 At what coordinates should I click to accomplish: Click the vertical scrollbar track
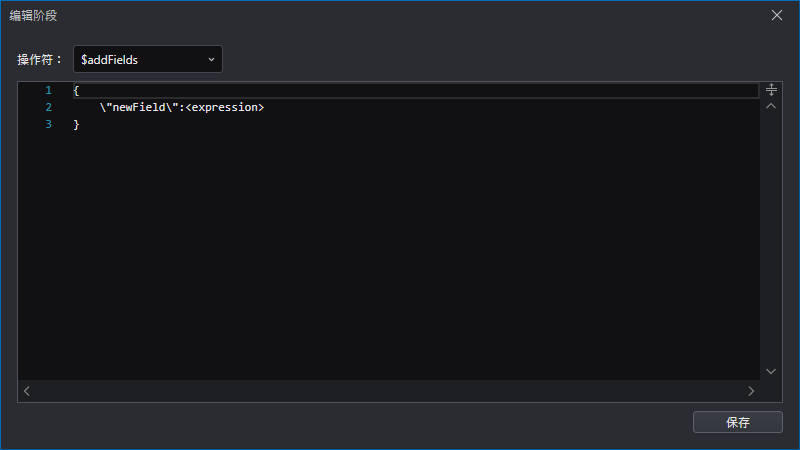point(771,239)
